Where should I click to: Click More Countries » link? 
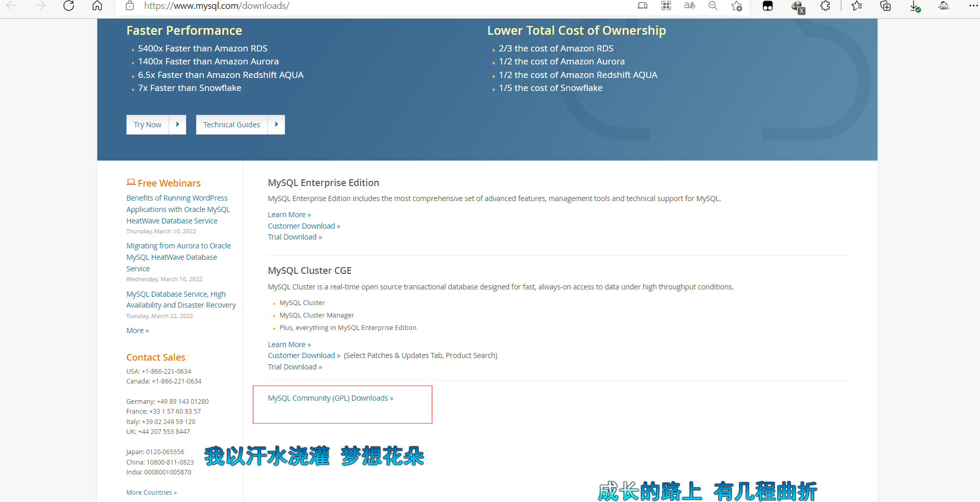151,493
